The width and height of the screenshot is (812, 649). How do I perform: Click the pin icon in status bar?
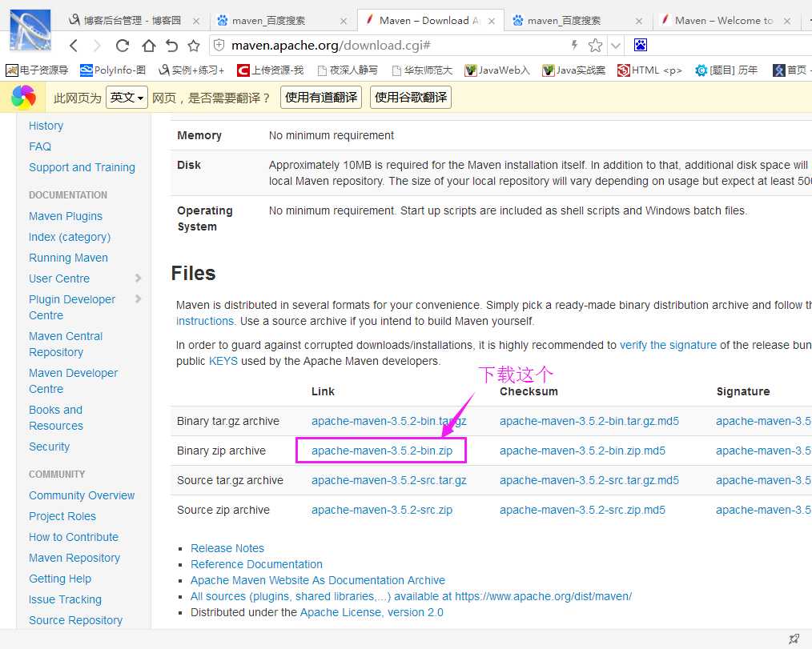coord(794,639)
